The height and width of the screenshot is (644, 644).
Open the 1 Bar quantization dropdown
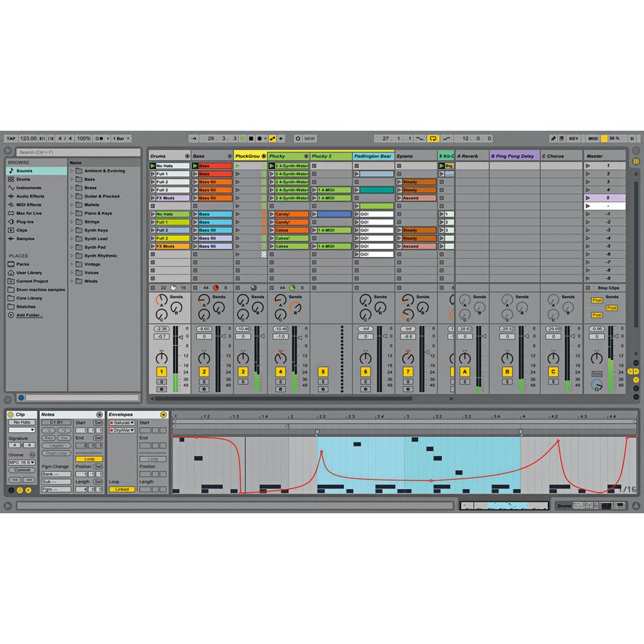coord(120,138)
